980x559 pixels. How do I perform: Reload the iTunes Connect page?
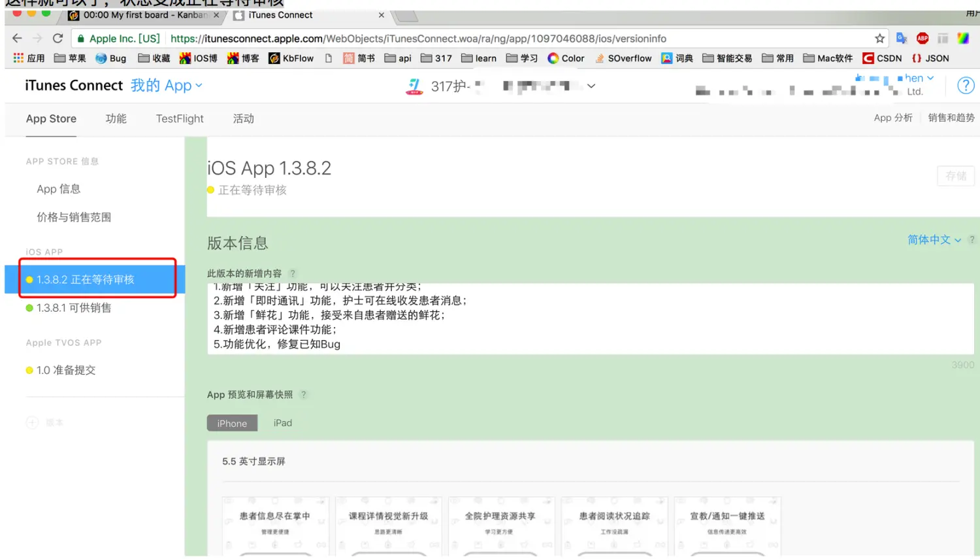tap(57, 39)
